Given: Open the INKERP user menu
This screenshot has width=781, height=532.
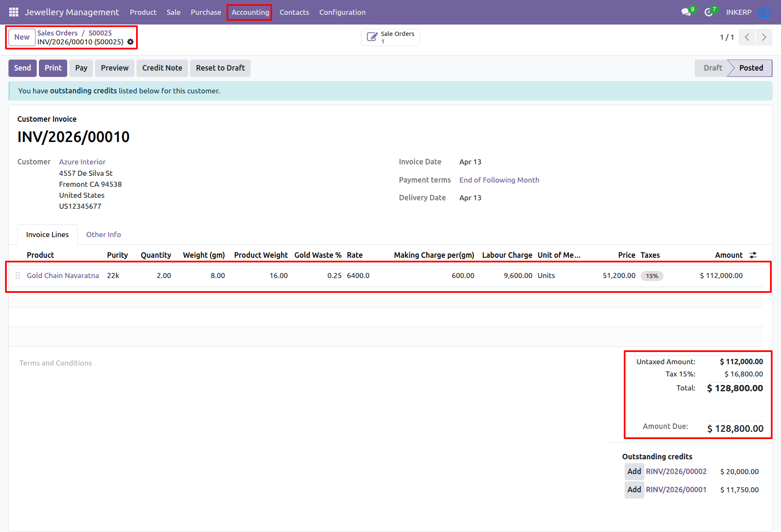Looking at the screenshot, I should [x=739, y=12].
